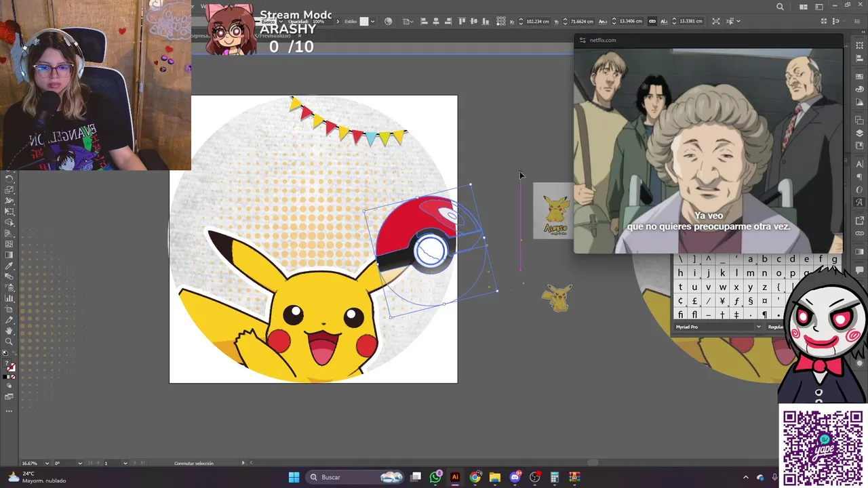The height and width of the screenshot is (488, 868).
Task: Open the zoom level dropdown in status bar
Action: (x=47, y=463)
